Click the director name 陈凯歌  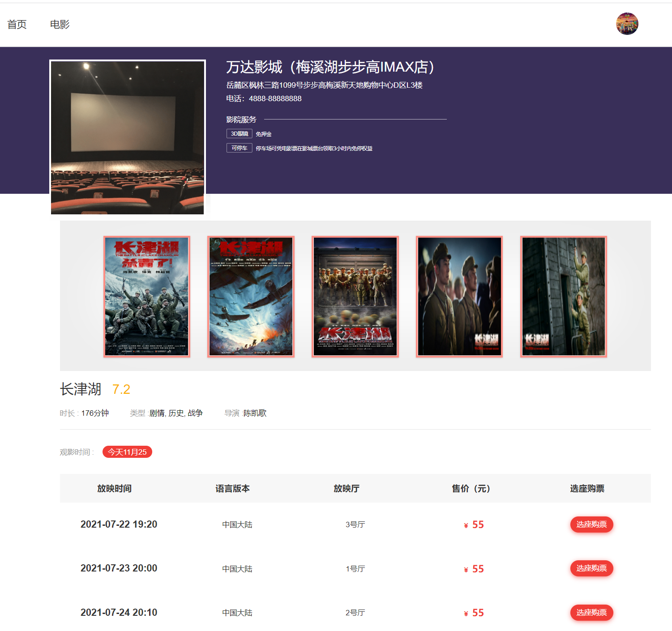pyautogui.click(x=255, y=413)
